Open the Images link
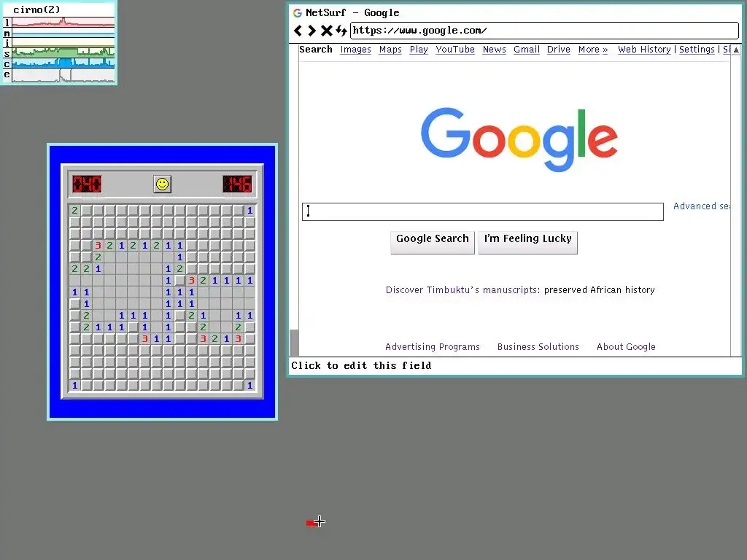The height and width of the screenshot is (560, 747). point(355,50)
